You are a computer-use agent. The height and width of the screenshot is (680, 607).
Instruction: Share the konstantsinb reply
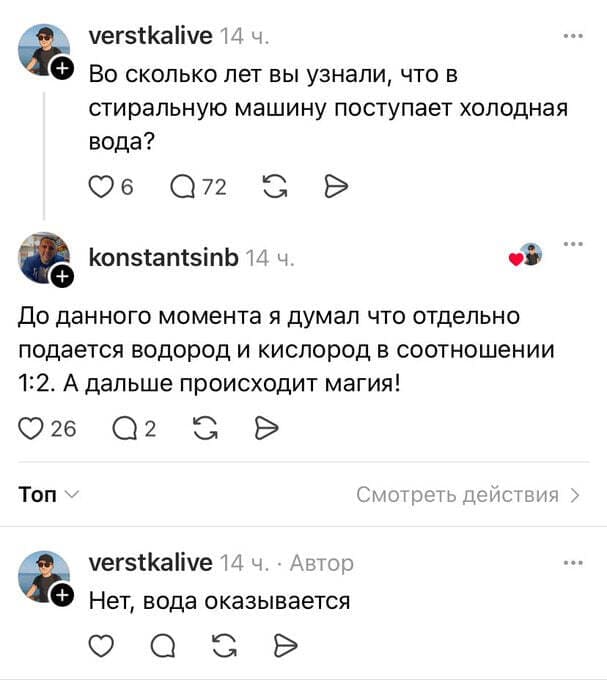point(265,429)
